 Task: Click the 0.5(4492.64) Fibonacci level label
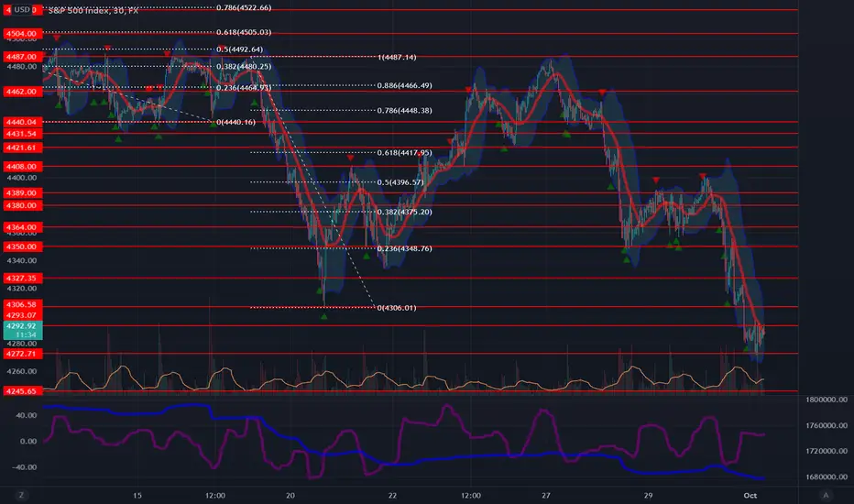click(240, 49)
